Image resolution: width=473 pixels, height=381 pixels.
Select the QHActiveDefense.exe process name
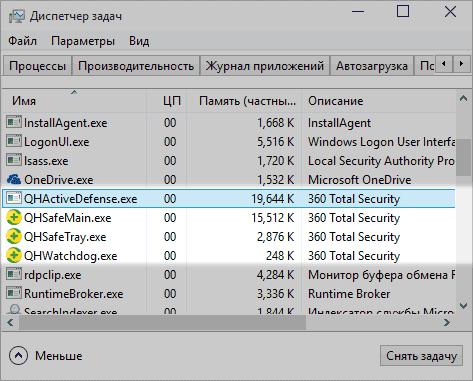(x=80, y=199)
